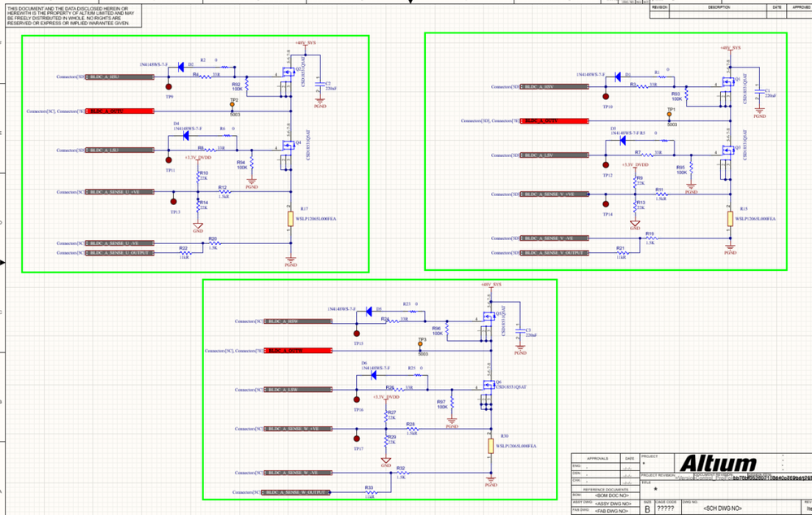Select diode D3 symbol above BLDC_A_LSV
This screenshot has width=812, height=515.
click(x=623, y=141)
